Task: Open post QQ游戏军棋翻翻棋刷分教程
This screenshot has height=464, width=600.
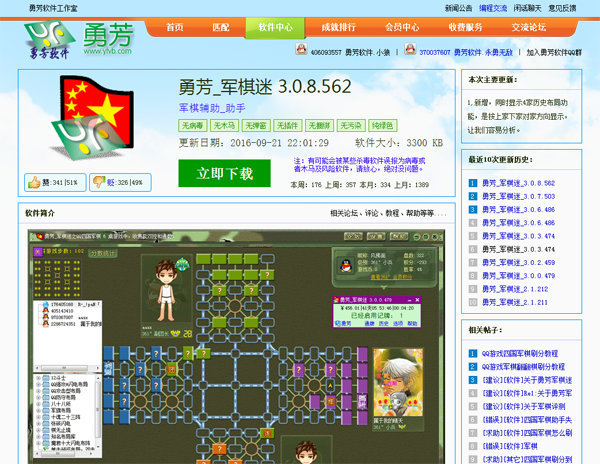Action: 523,367
